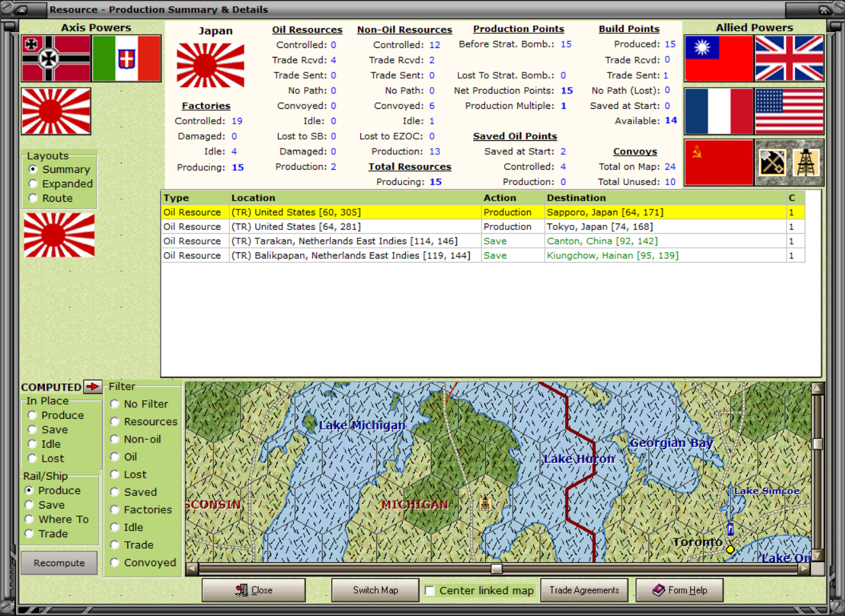Image resolution: width=845 pixels, height=616 pixels.
Task: Click the oil derrick icon
Action: point(806,163)
